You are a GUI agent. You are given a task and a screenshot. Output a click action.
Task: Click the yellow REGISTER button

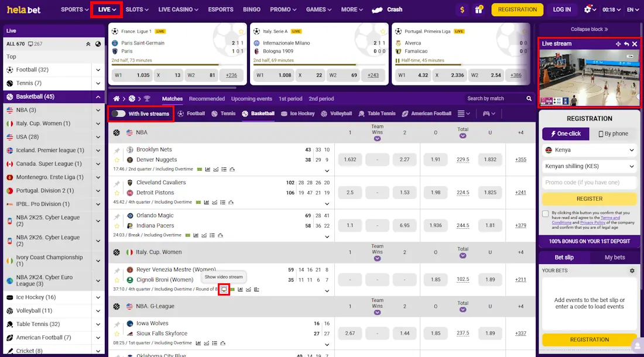(589, 200)
